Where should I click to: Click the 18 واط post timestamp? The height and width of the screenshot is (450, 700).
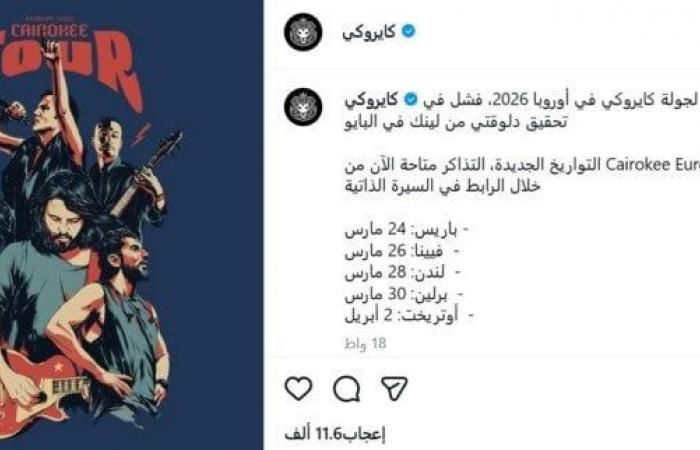[365, 343]
